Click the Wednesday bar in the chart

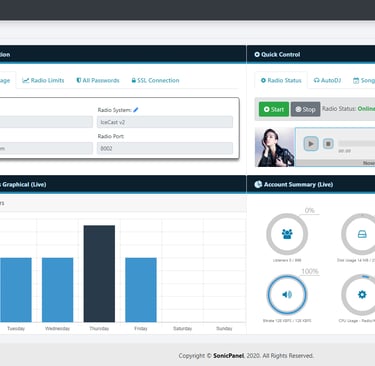pos(57,290)
